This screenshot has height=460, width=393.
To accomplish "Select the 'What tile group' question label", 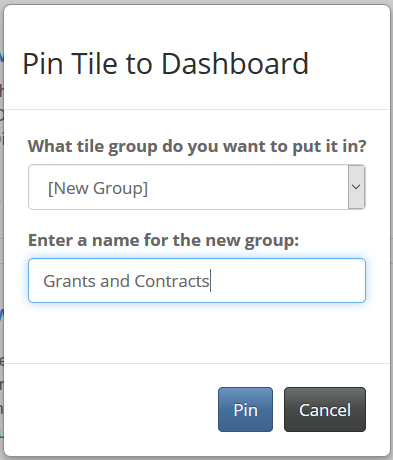I will [197, 146].
